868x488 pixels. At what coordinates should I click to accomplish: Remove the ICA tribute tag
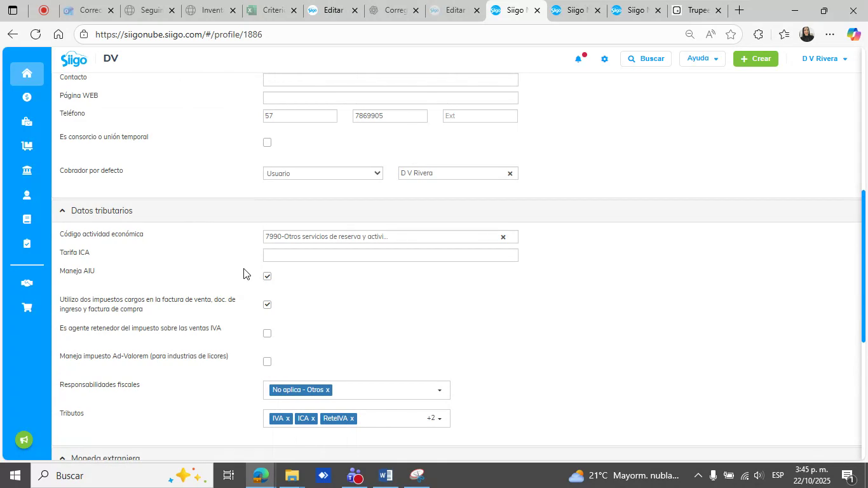pyautogui.click(x=313, y=418)
